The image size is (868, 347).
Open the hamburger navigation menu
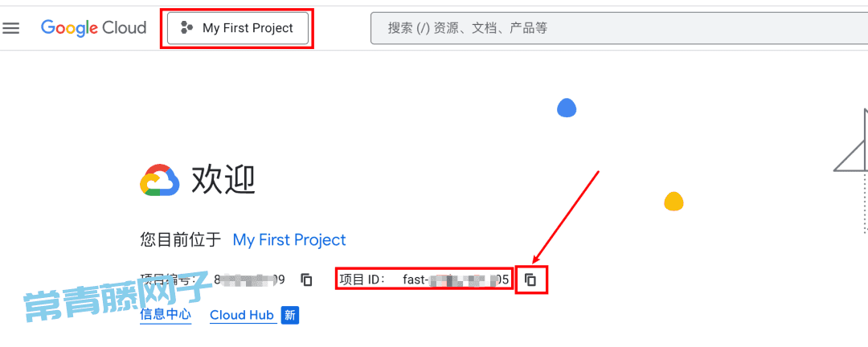10,27
